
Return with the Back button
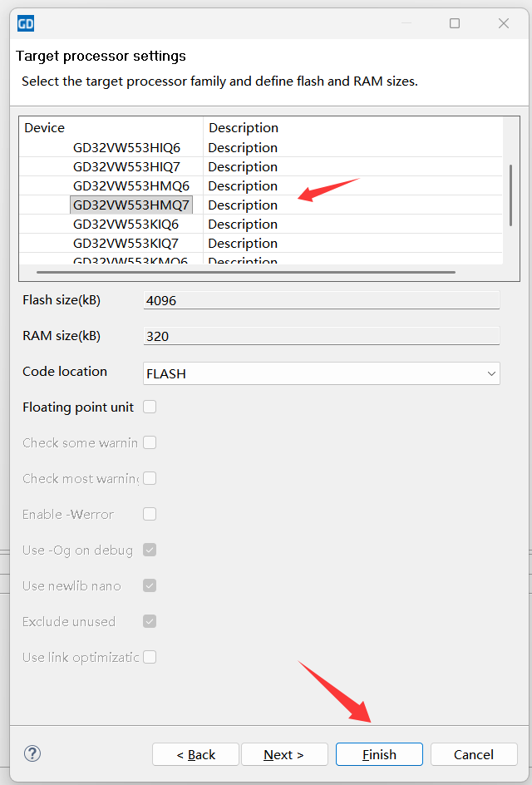click(195, 754)
